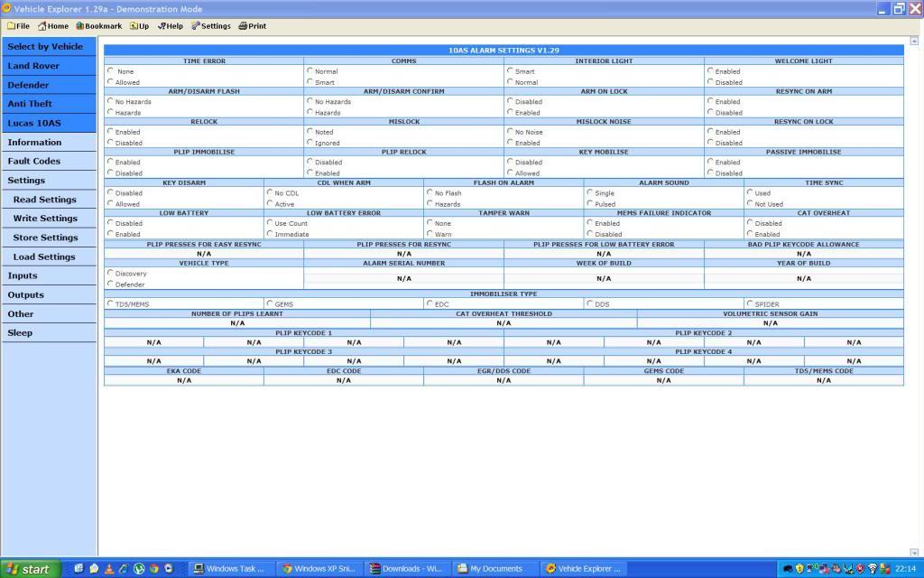Expand Anti Theft in the sidebar
This screenshot has width=924, height=578.
click(x=30, y=104)
